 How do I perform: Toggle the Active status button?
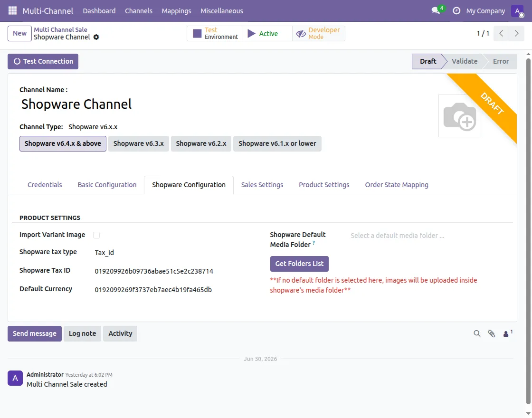coord(267,33)
